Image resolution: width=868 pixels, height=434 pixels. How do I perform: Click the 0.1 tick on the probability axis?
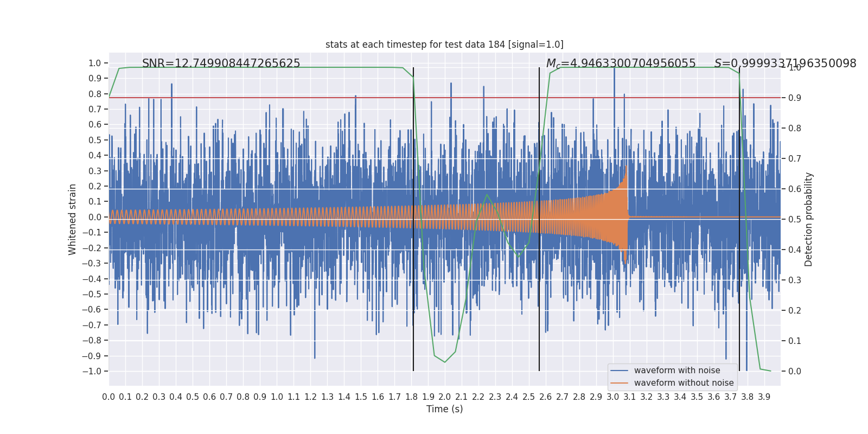[795, 341]
